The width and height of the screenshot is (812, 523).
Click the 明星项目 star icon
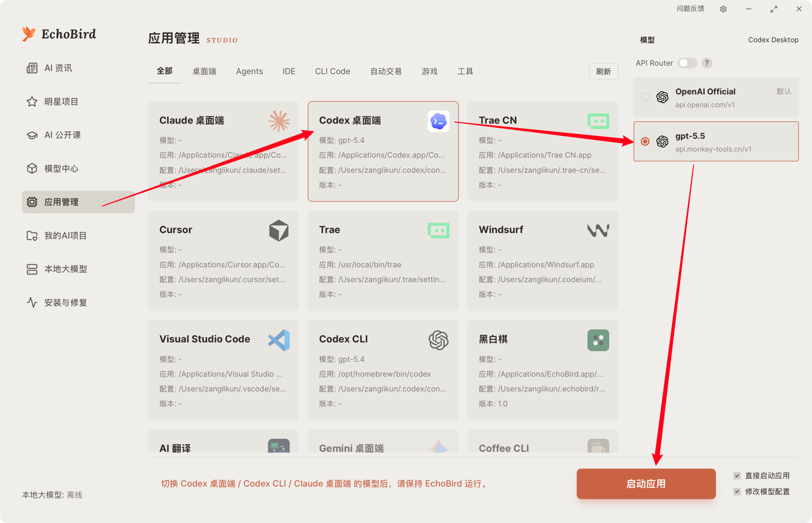click(x=32, y=102)
